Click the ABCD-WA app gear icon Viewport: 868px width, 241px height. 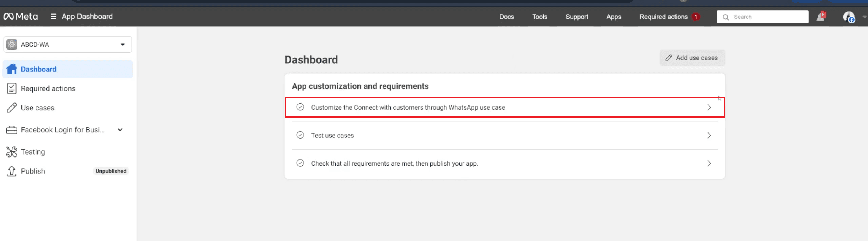pyautogui.click(x=12, y=45)
